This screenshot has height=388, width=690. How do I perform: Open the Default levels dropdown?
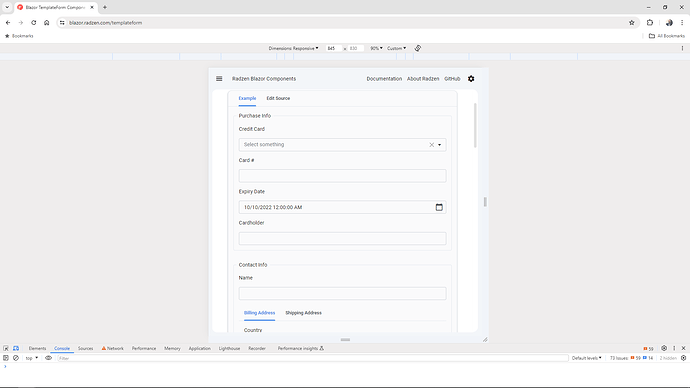tap(586, 358)
